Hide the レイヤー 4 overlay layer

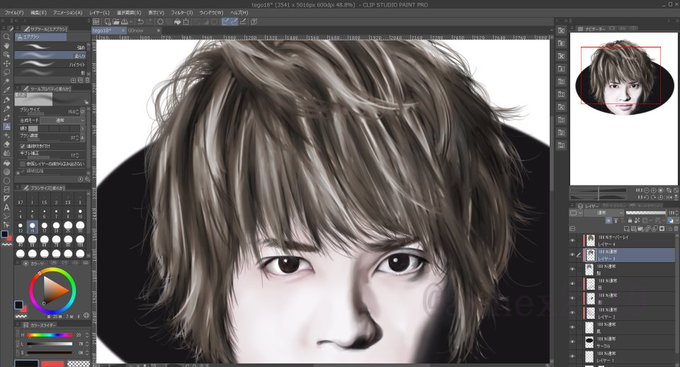[572, 240]
